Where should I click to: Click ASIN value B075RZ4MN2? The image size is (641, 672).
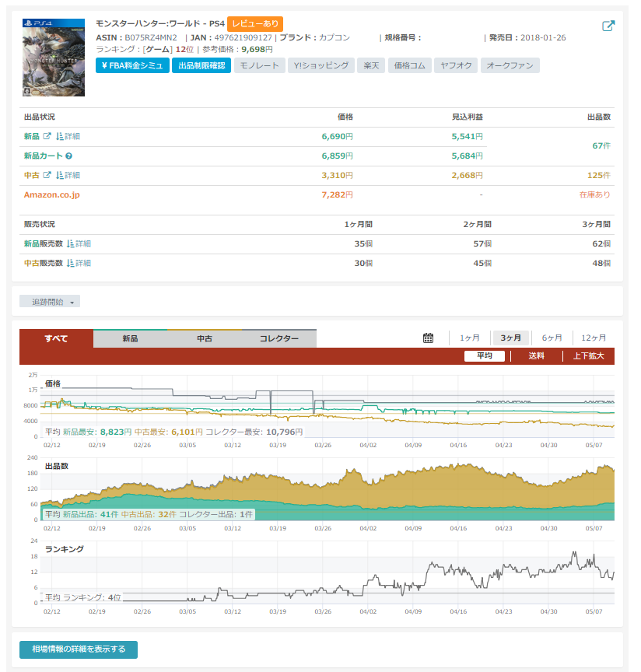(x=151, y=37)
